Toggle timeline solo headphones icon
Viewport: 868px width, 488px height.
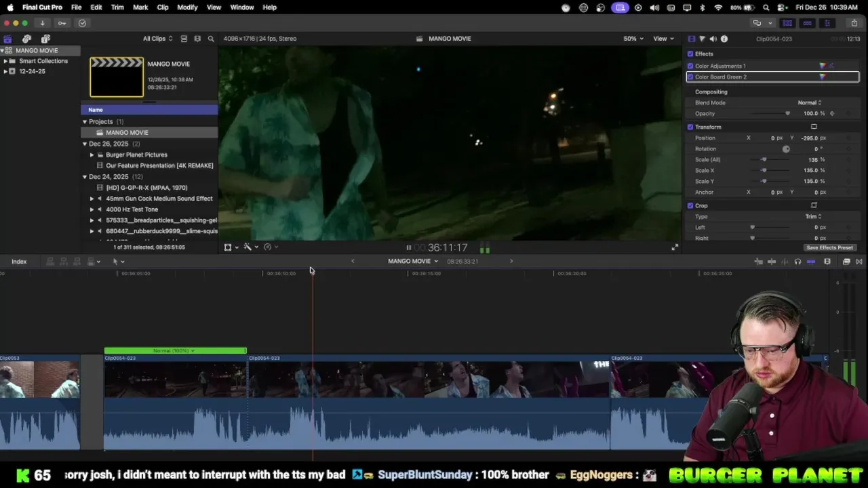click(x=797, y=262)
